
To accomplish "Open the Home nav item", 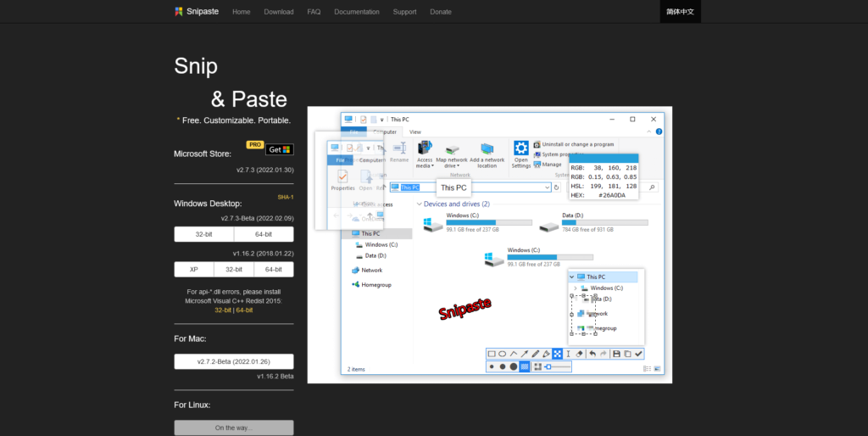I will click(242, 12).
